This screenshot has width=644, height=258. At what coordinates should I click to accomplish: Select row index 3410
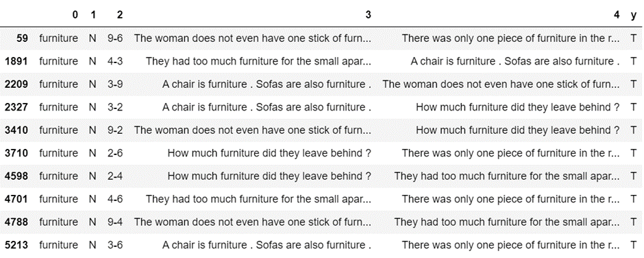click(16, 130)
